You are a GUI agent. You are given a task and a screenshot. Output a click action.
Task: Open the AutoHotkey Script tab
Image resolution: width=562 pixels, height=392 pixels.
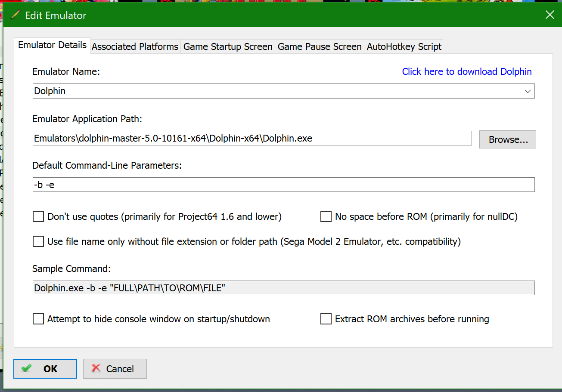[404, 46]
